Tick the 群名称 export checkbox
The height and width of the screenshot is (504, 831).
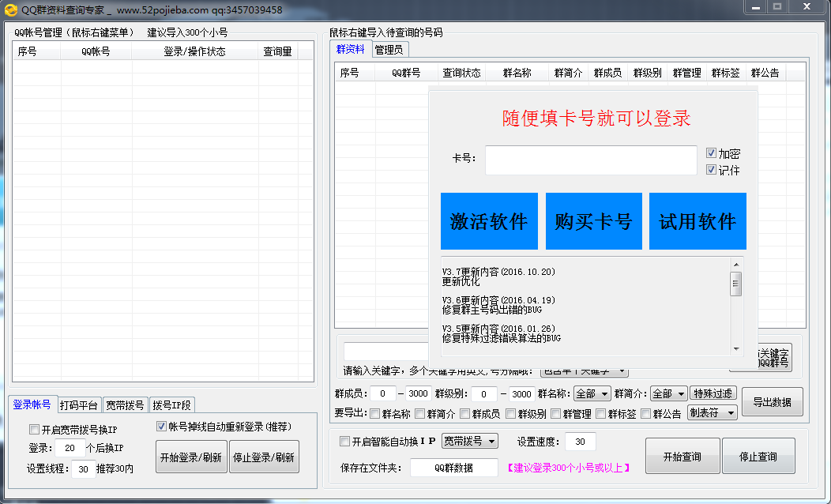(x=375, y=413)
